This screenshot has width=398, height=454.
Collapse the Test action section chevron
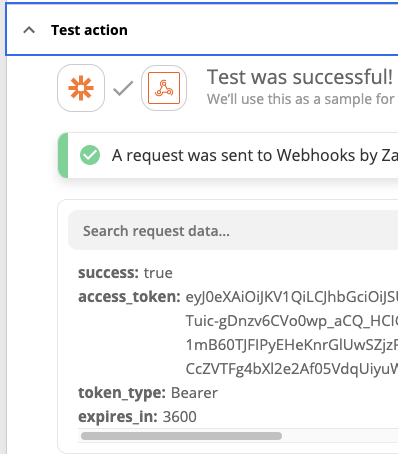(x=29, y=30)
